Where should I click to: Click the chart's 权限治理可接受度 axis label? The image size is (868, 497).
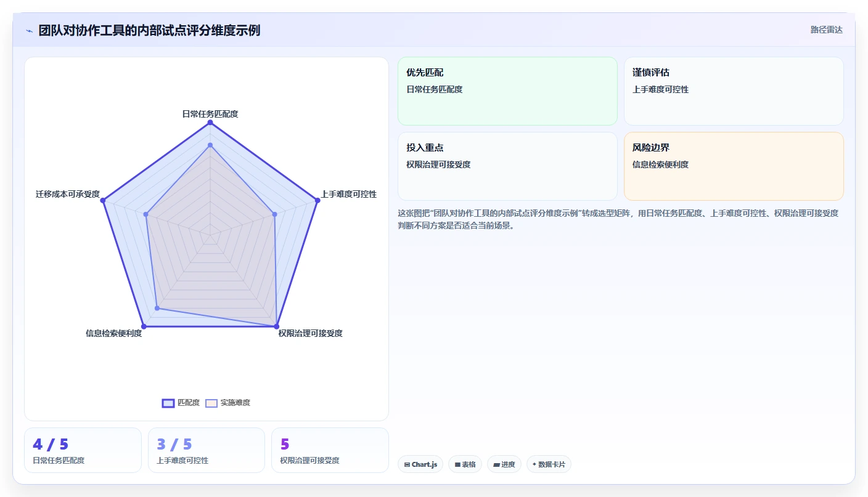point(310,333)
